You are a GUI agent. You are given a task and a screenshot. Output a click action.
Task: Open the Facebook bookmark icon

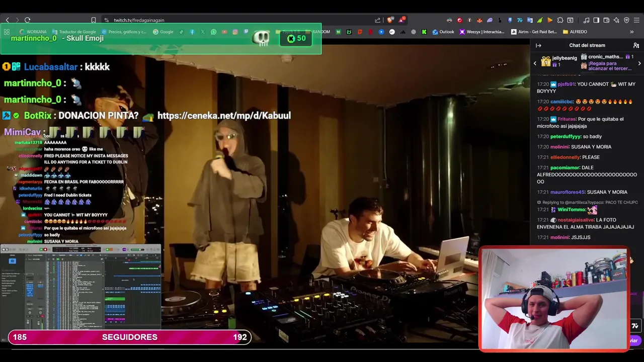point(192,32)
